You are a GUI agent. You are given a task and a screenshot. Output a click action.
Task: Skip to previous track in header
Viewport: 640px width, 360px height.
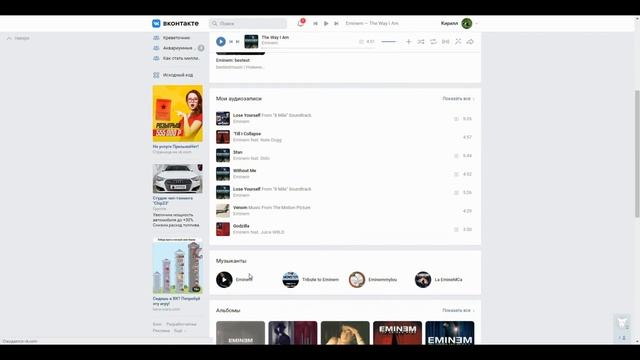[x=316, y=24]
